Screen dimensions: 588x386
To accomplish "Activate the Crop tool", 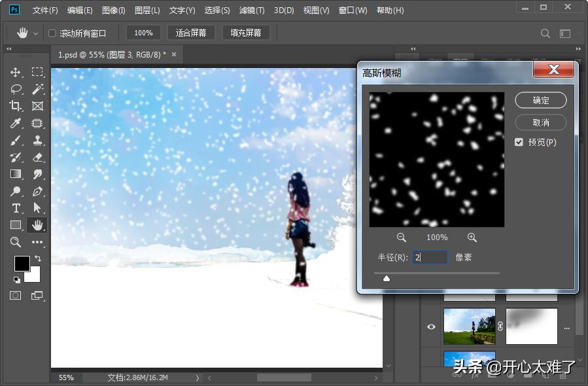I will pos(15,106).
